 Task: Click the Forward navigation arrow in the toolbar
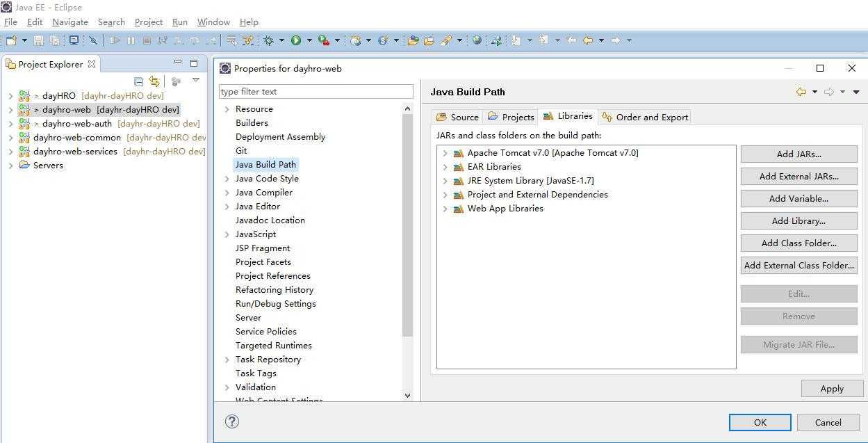click(615, 41)
